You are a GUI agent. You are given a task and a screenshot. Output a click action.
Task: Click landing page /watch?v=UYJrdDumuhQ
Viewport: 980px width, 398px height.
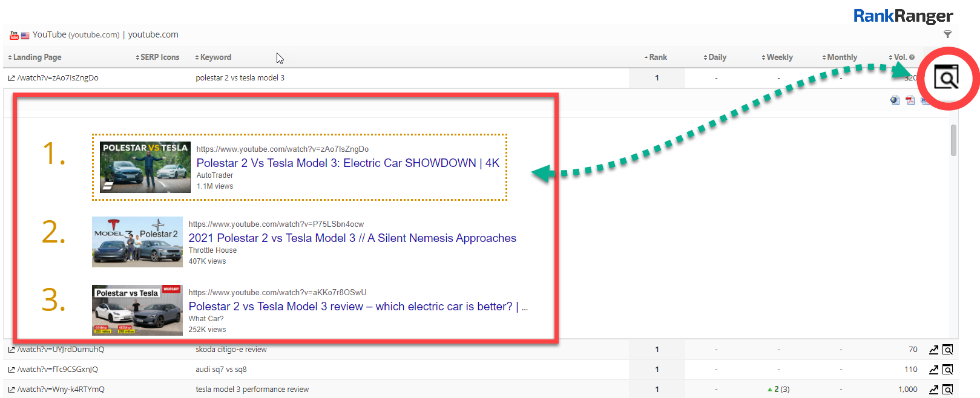[x=61, y=350]
